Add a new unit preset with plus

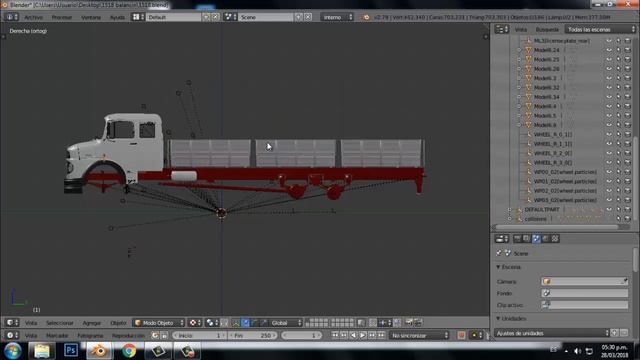pyautogui.click(x=615, y=333)
